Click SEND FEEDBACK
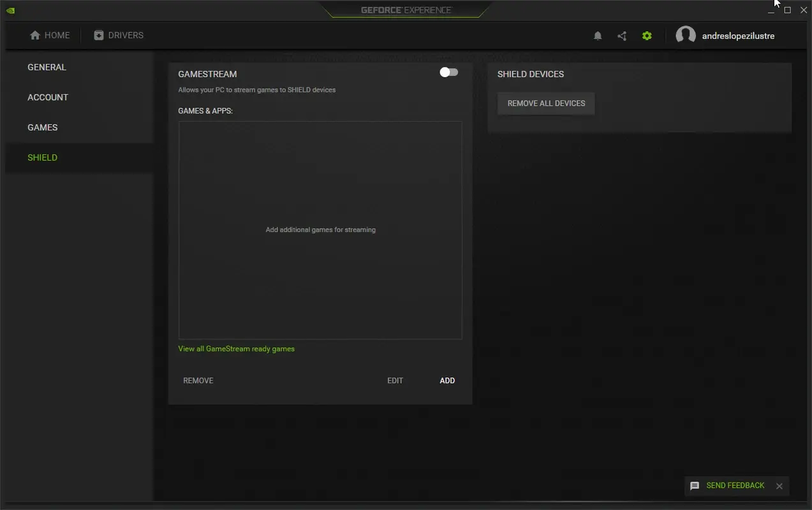This screenshot has width=812, height=510. pos(735,486)
